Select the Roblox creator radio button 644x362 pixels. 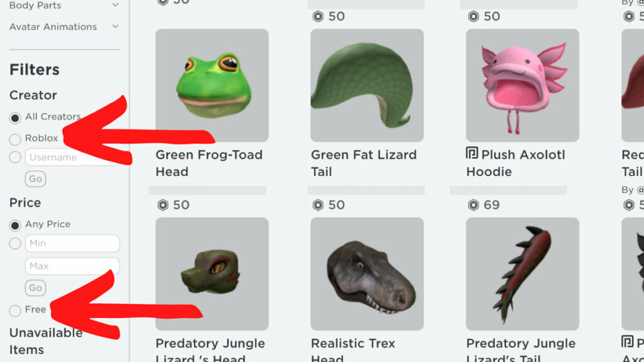15,140
